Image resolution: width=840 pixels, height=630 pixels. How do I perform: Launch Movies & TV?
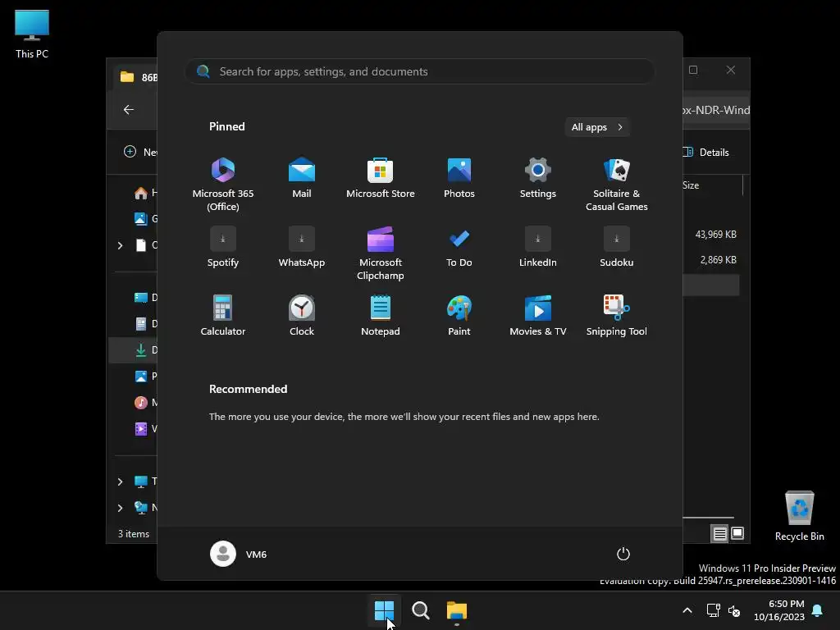point(538,316)
